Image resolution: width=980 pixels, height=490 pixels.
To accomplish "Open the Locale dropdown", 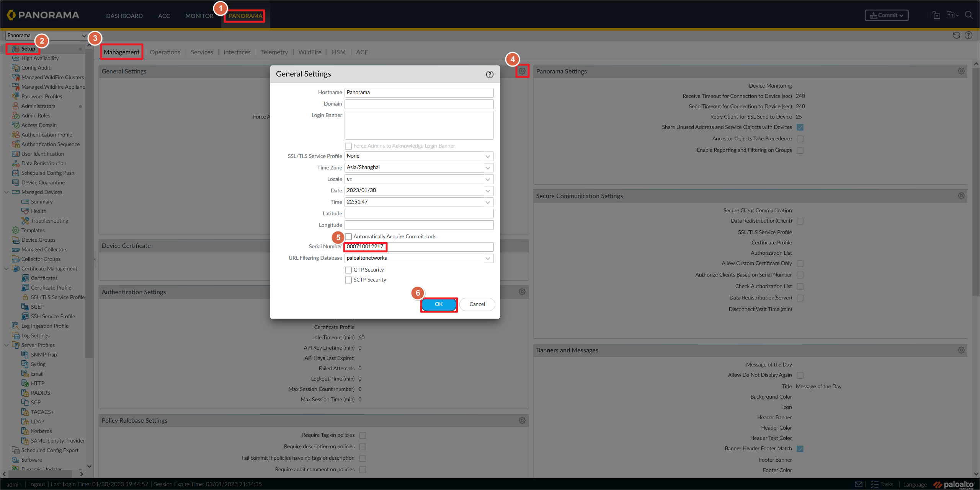I will pos(488,179).
